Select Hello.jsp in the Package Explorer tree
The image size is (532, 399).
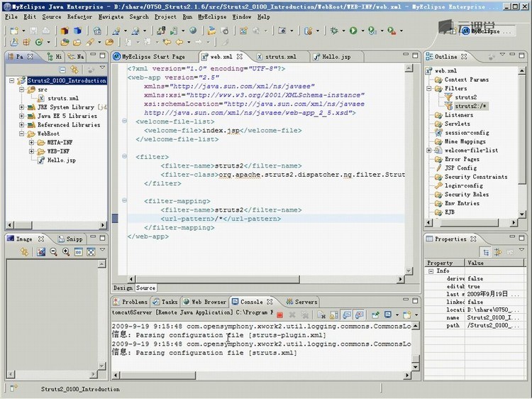pos(61,160)
